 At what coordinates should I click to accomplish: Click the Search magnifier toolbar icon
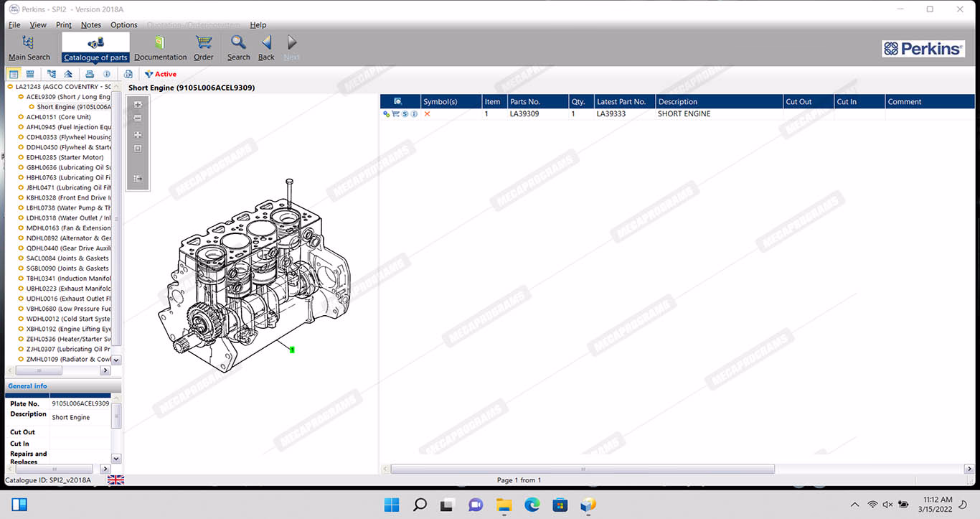pos(238,48)
